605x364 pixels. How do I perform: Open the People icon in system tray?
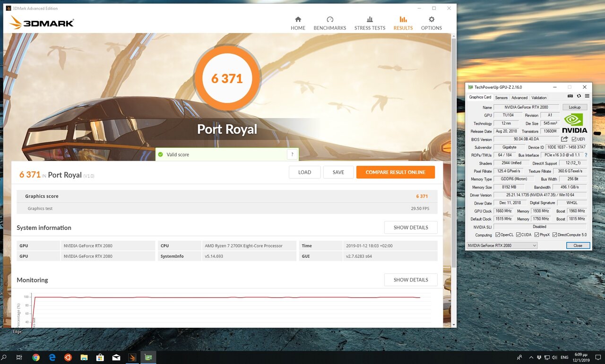point(519,357)
